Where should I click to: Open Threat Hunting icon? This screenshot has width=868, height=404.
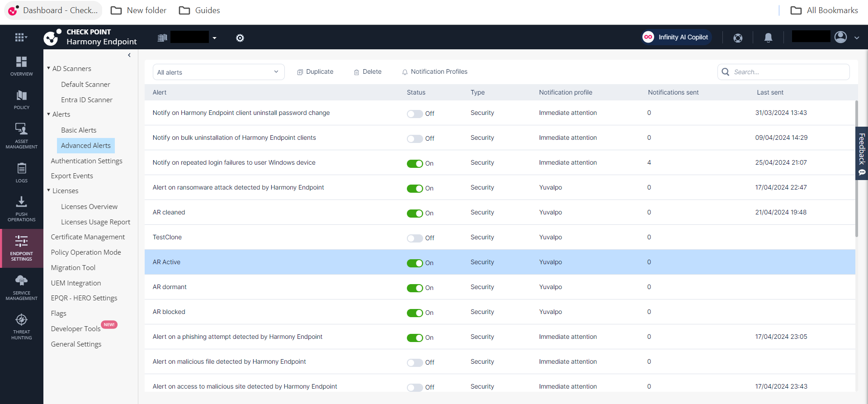[21, 327]
